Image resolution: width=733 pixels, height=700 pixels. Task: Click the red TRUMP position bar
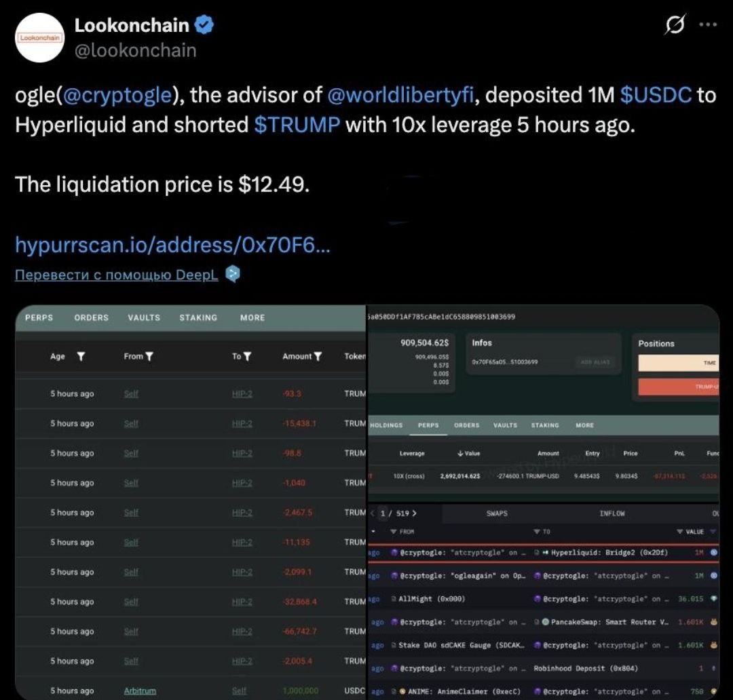pos(678,387)
